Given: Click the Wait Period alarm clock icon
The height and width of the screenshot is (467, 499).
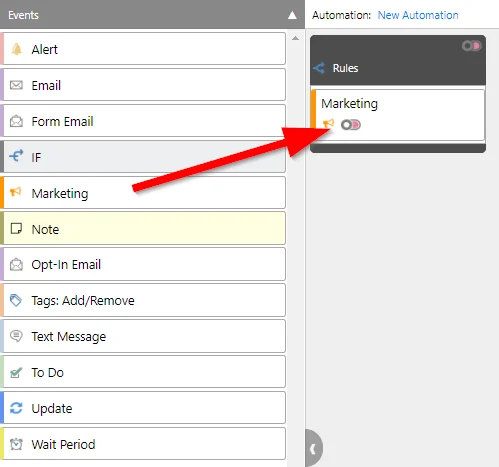Looking at the screenshot, I should (16, 444).
